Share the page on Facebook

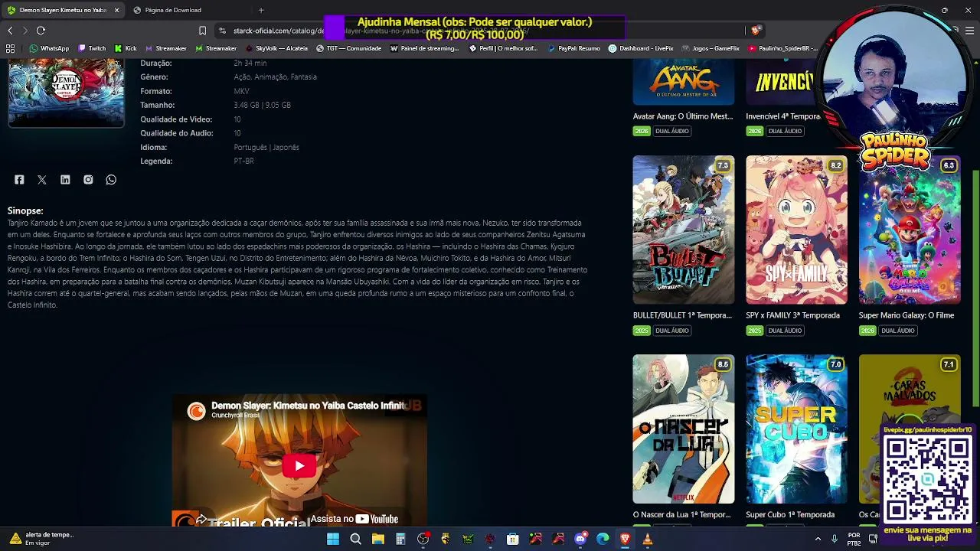click(19, 180)
